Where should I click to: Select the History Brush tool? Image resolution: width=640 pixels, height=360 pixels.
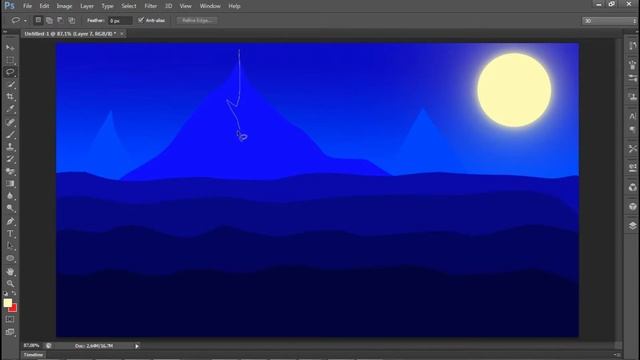pos(10,159)
